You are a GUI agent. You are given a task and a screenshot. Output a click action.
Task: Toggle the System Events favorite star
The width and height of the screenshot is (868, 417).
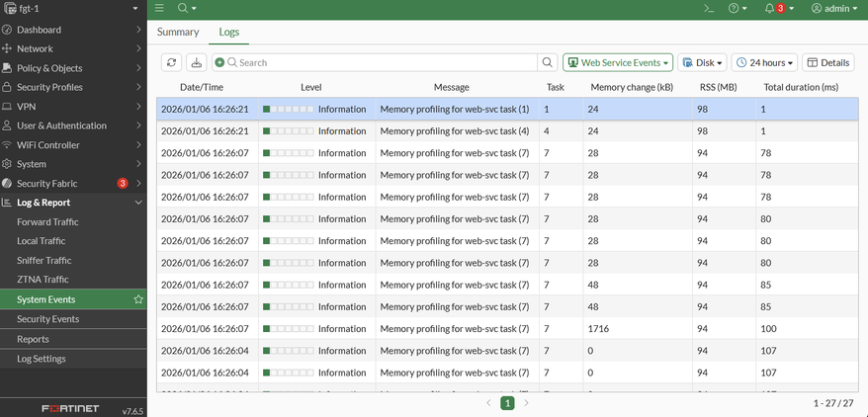(138, 299)
